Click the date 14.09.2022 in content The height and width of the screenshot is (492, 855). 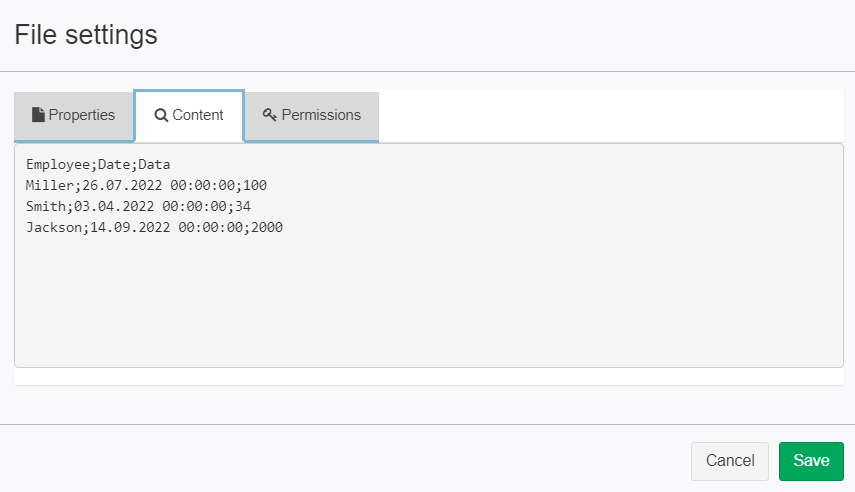(130, 227)
